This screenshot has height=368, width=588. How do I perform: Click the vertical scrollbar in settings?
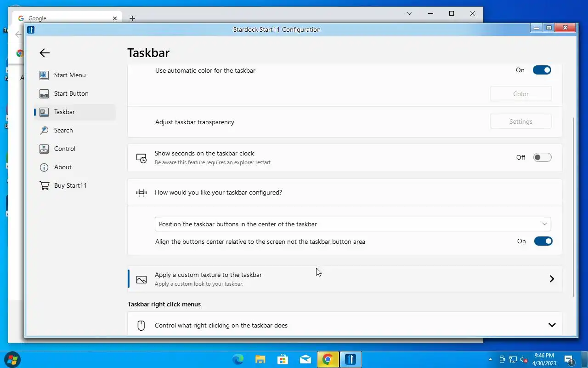(x=573, y=207)
